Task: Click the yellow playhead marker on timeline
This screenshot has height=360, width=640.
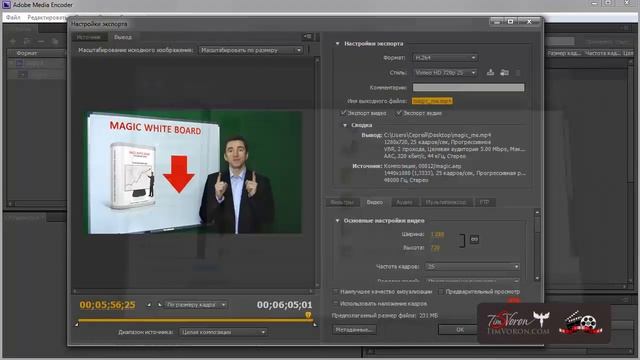Action: click(308, 315)
